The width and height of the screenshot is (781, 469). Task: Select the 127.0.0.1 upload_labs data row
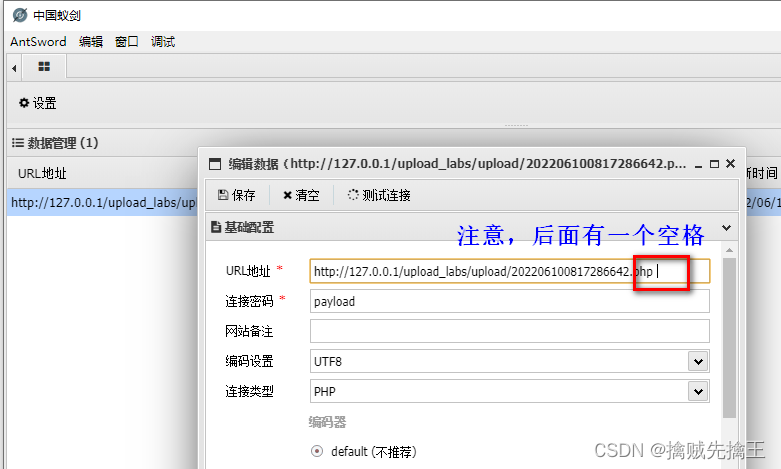click(x=102, y=202)
